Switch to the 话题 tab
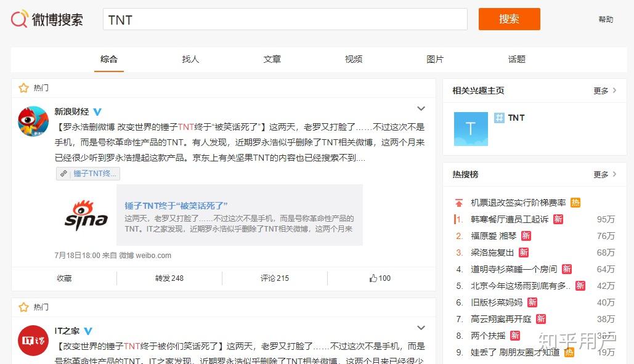Image resolution: width=634 pixels, height=364 pixels. (x=516, y=59)
